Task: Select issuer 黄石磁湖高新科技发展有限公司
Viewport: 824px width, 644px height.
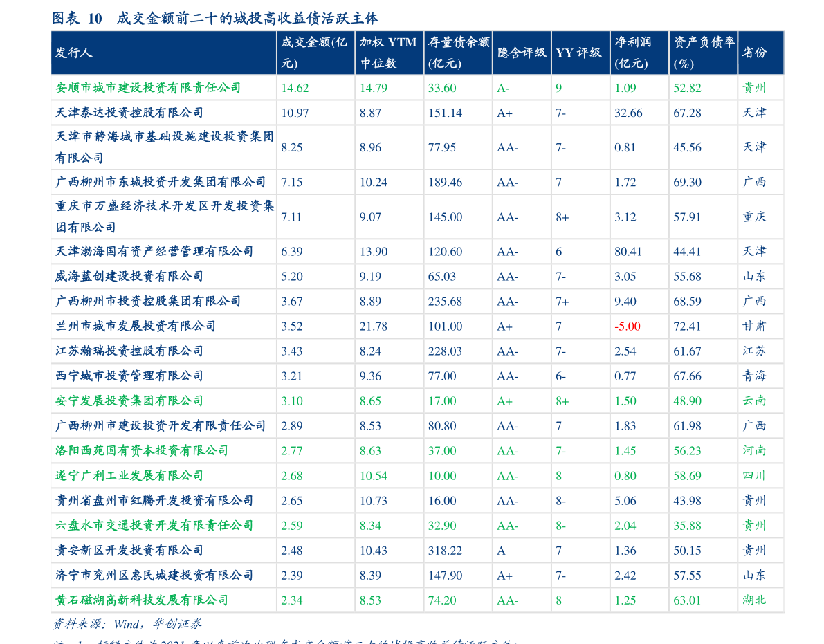Action: point(142,600)
